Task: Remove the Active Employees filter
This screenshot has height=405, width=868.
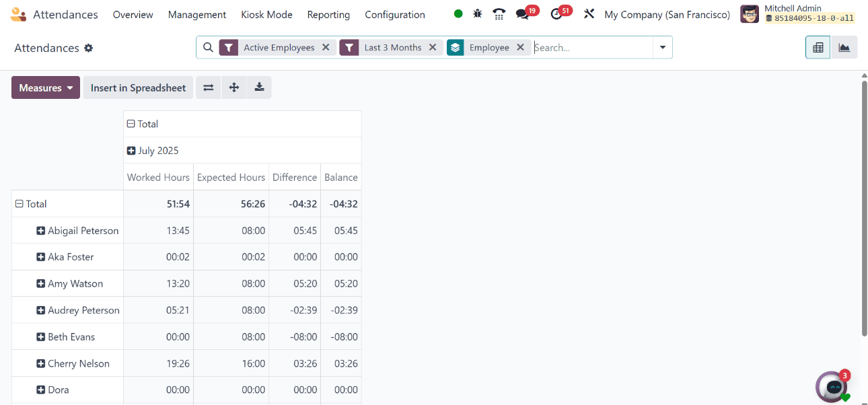Action: (x=326, y=48)
